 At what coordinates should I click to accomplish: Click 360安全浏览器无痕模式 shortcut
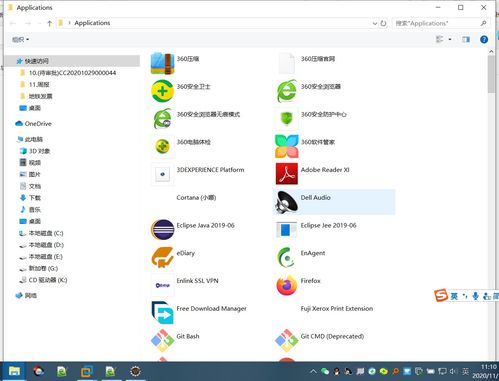[x=162, y=118]
